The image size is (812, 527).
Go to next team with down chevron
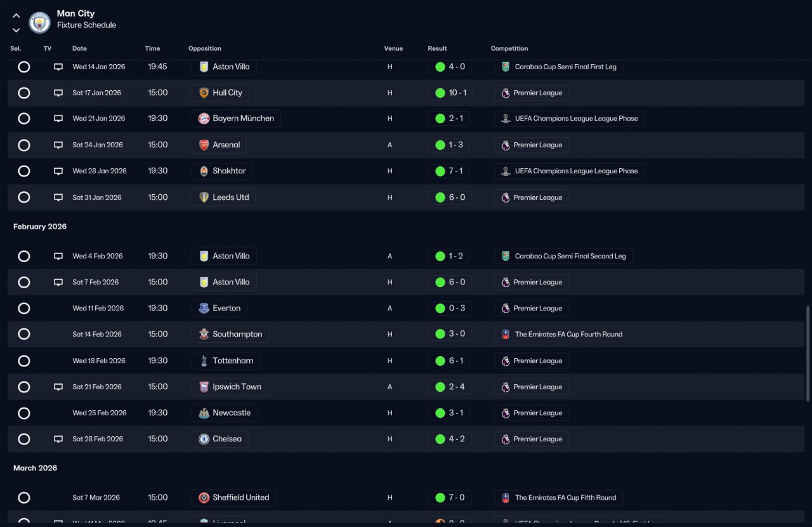(16, 30)
